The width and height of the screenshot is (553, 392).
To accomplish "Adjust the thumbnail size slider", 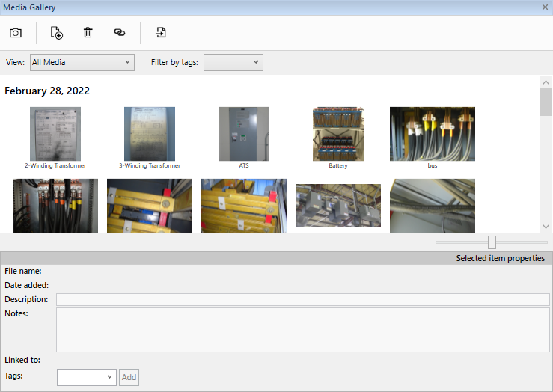I will 492,242.
